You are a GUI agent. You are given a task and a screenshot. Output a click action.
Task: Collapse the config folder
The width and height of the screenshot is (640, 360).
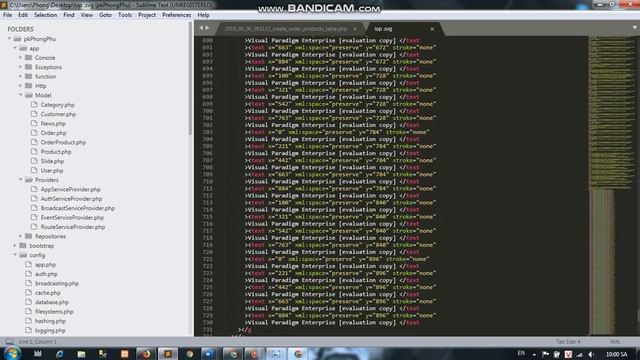pyautogui.click(x=15, y=255)
